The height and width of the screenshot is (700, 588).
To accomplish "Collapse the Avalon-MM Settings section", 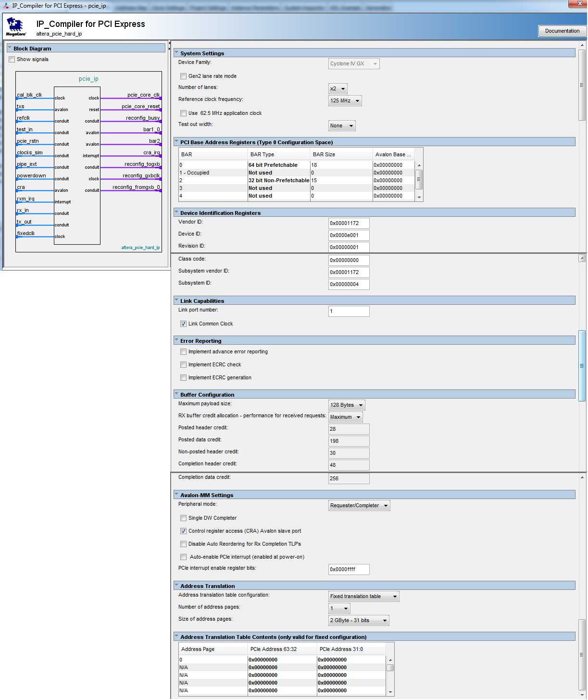I will (176, 495).
